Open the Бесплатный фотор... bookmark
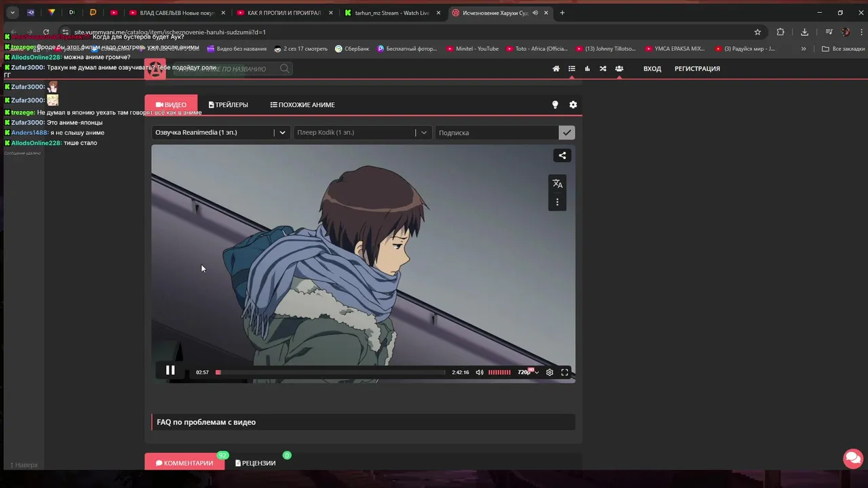Viewport: 868px width, 488px height. click(407, 49)
